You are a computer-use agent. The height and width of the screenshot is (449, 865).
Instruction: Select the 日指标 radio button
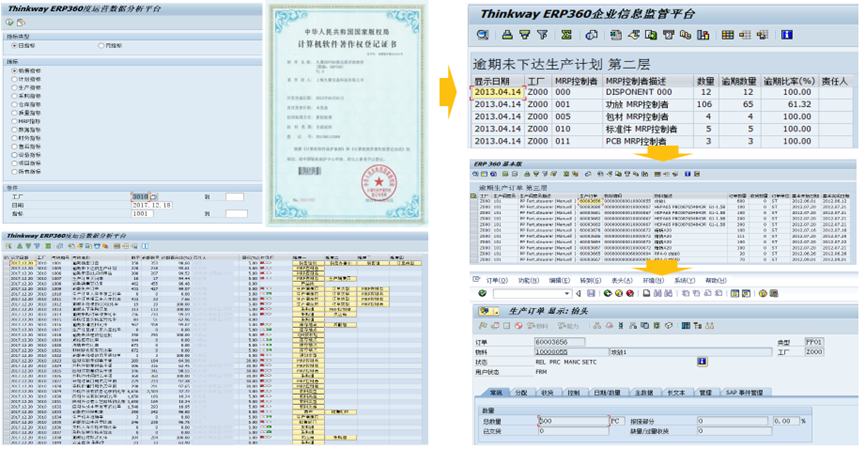[x=14, y=46]
